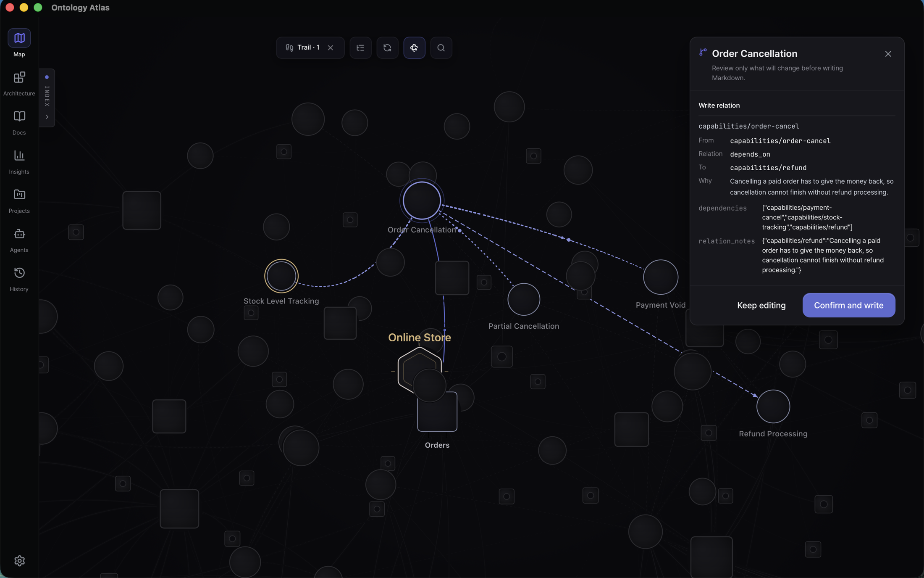This screenshot has height=578, width=924.
Task: Open the Insights section
Action: click(19, 162)
